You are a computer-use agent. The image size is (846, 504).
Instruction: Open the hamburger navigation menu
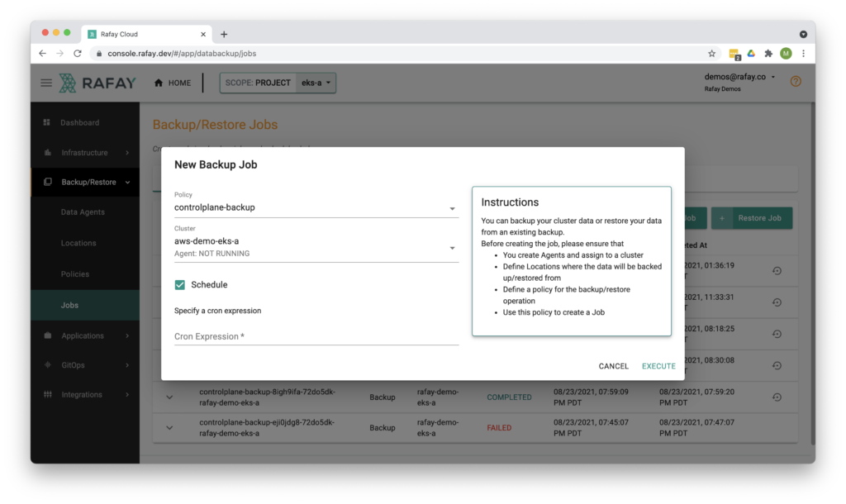click(46, 83)
